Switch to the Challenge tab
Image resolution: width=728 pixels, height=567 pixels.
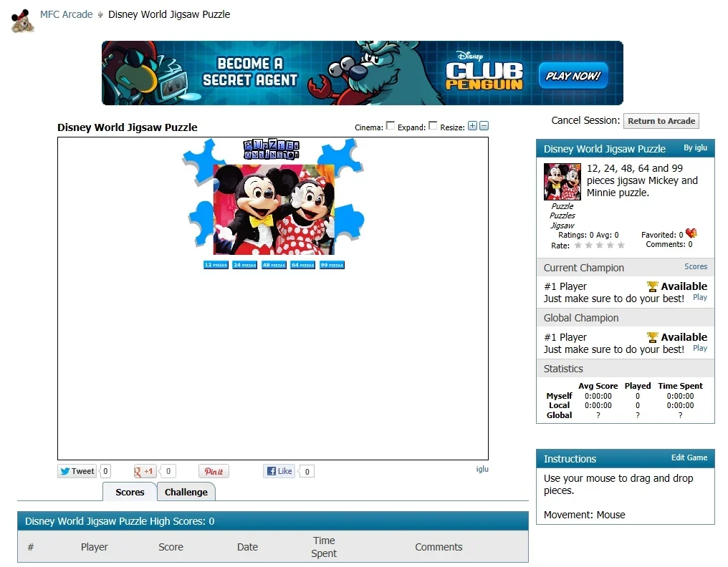(186, 492)
